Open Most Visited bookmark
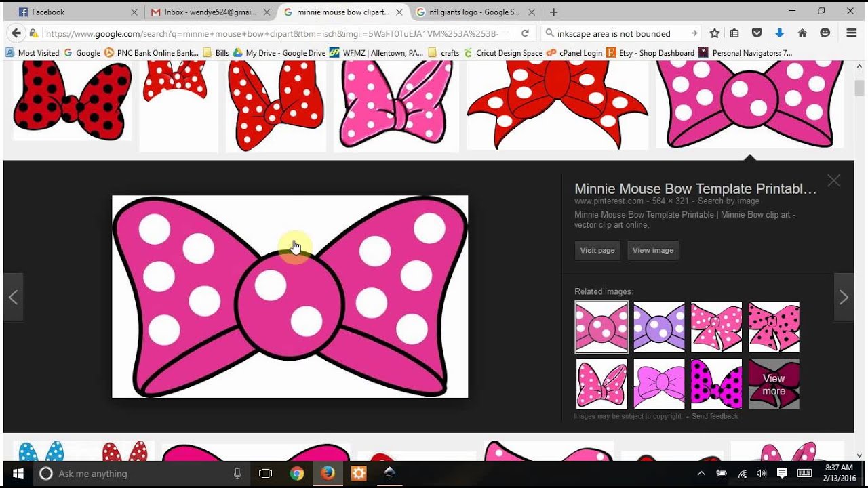 click(33, 53)
